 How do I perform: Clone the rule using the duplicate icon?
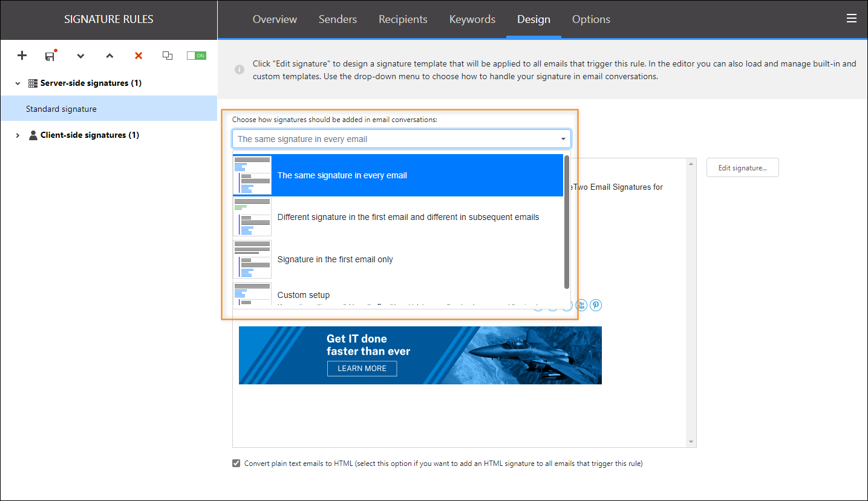pyautogui.click(x=168, y=56)
